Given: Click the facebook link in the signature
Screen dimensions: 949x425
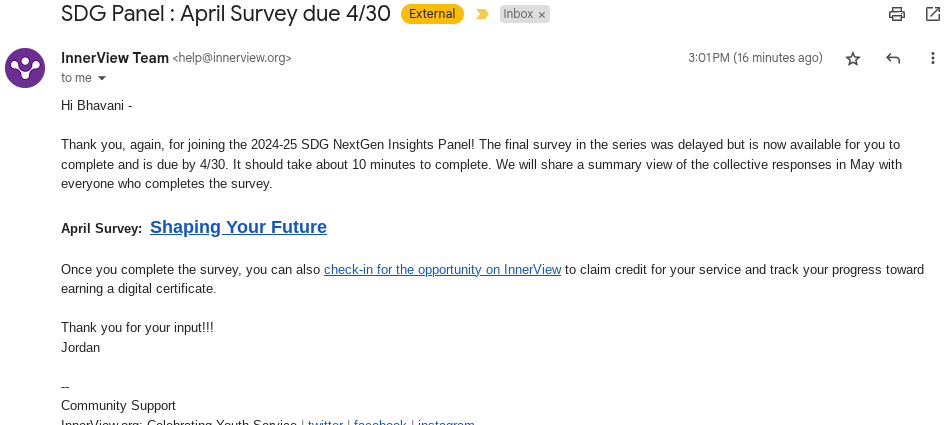Looking at the screenshot, I should coord(380,422).
